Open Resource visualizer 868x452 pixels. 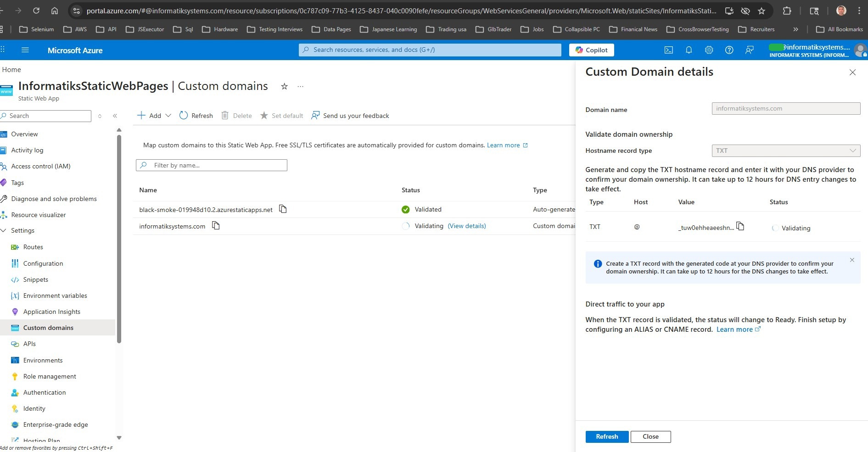pos(39,215)
